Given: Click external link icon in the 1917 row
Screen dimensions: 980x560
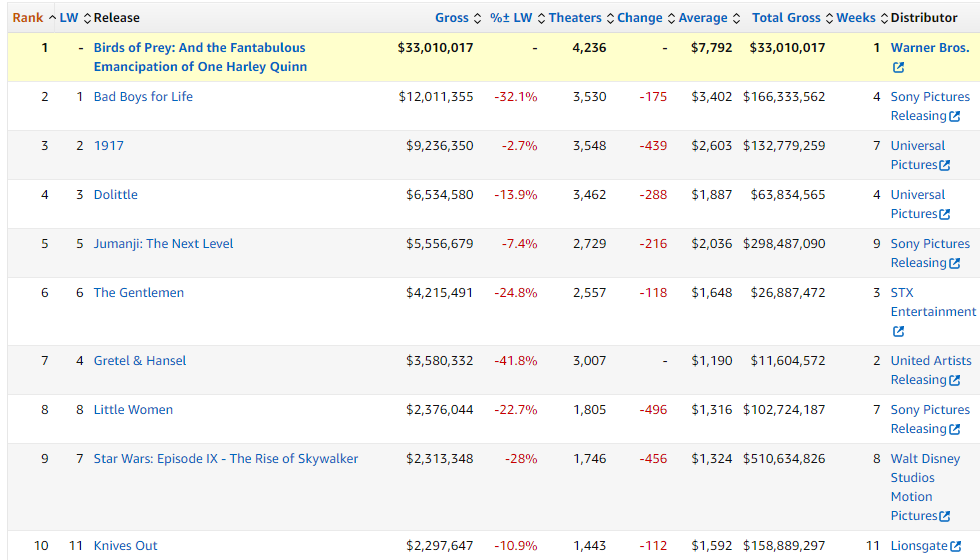Looking at the screenshot, I should [944, 165].
